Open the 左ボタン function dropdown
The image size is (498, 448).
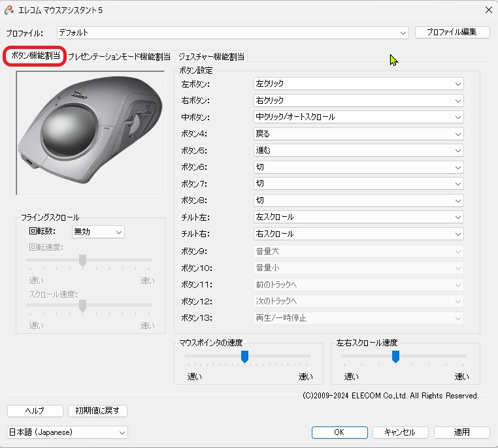[359, 84]
